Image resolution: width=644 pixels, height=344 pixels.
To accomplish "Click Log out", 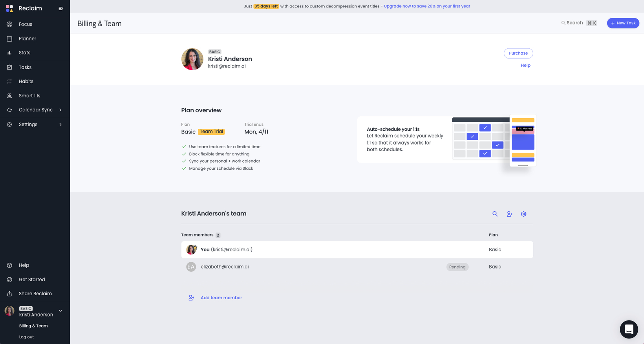I will (26, 337).
